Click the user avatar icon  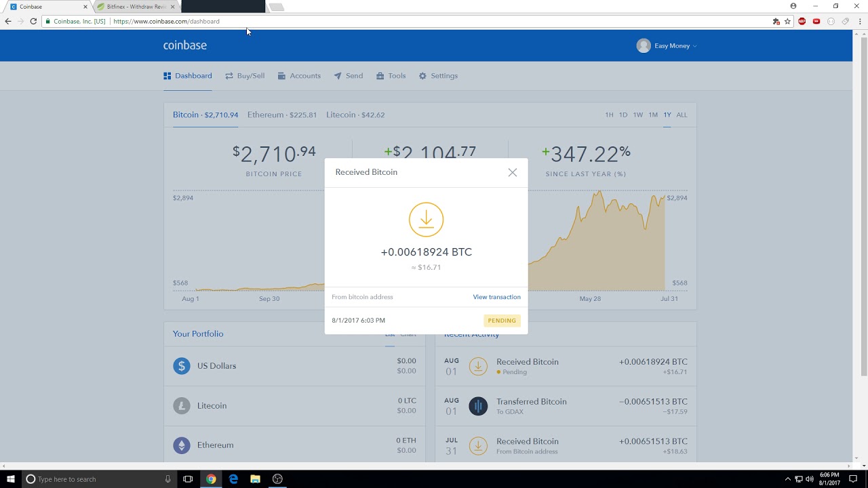pos(644,45)
